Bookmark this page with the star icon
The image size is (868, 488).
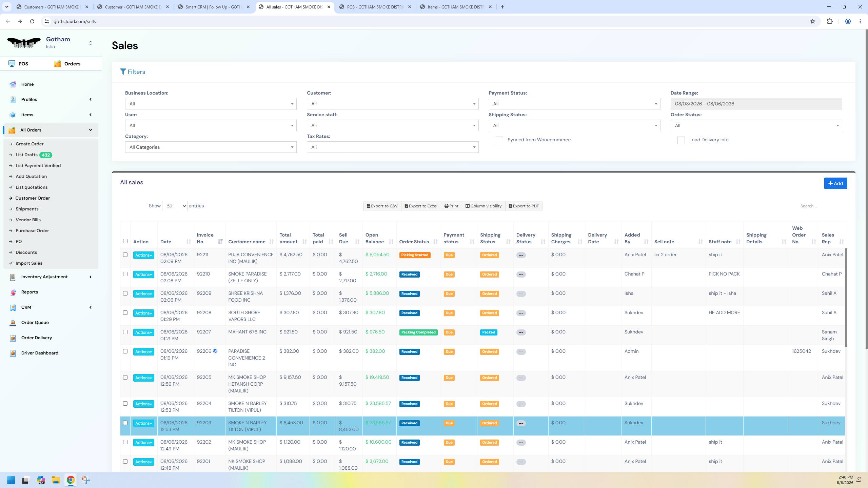[812, 21]
